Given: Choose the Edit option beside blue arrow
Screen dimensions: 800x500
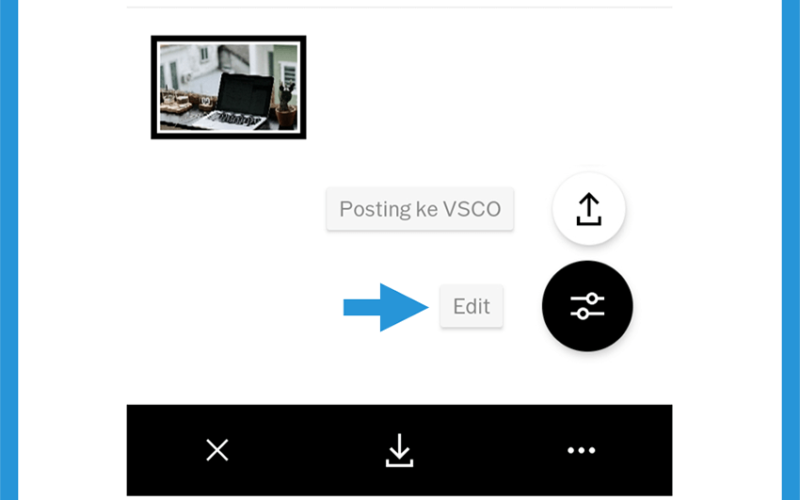Looking at the screenshot, I should 471,306.
